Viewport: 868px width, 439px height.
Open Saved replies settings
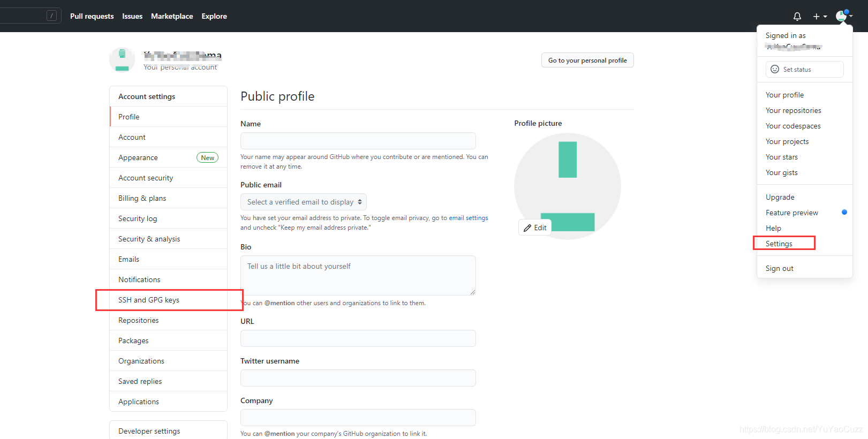pyautogui.click(x=169, y=381)
